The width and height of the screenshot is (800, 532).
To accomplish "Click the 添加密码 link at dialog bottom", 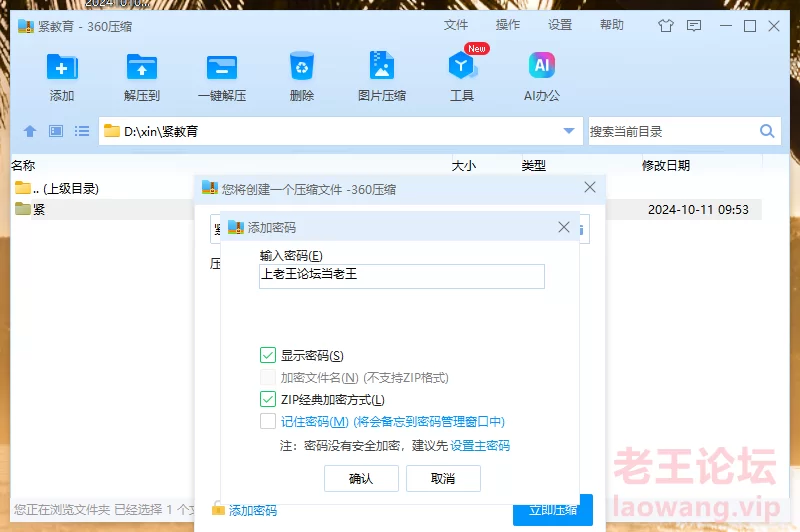I will [x=253, y=511].
